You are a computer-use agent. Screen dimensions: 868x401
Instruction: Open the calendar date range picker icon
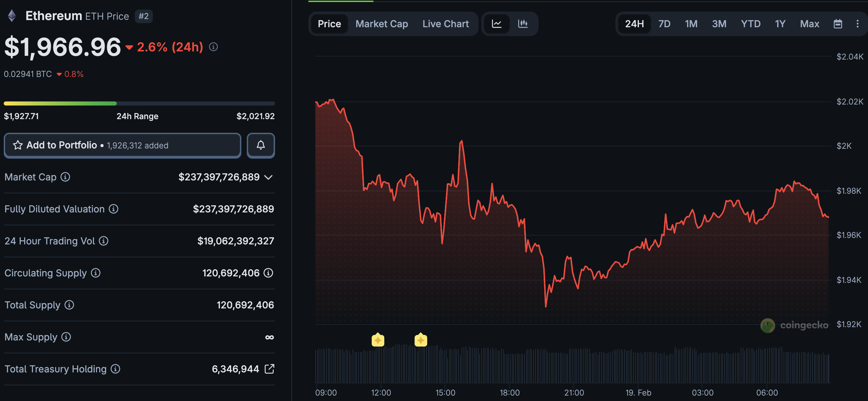pyautogui.click(x=838, y=24)
